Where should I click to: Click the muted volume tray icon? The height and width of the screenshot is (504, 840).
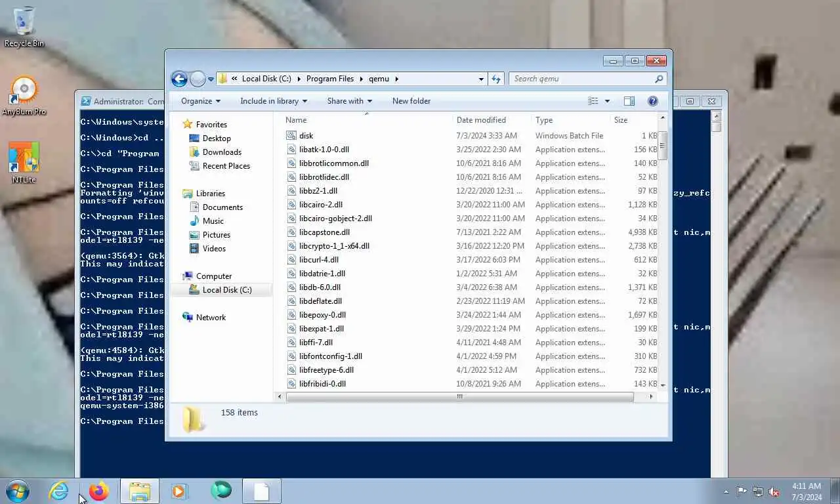click(x=774, y=492)
